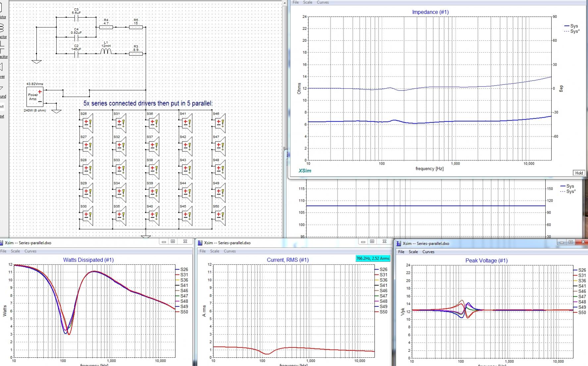Click the 240W (8 ohm) amplifier label
This screenshot has height=366, width=588.
pos(35,110)
